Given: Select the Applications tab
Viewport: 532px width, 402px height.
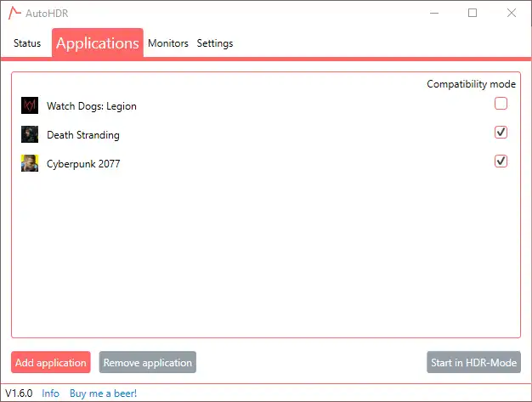Looking at the screenshot, I should [98, 43].
